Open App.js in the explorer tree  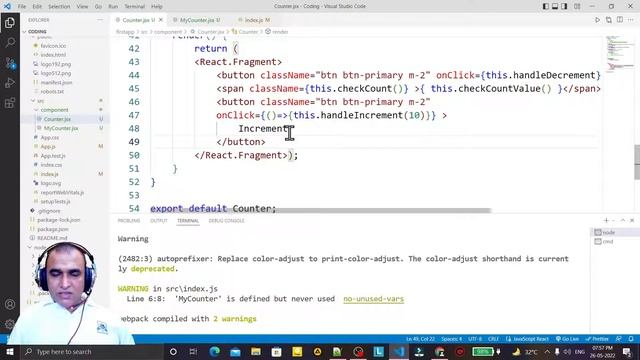(x=48, y=147)
